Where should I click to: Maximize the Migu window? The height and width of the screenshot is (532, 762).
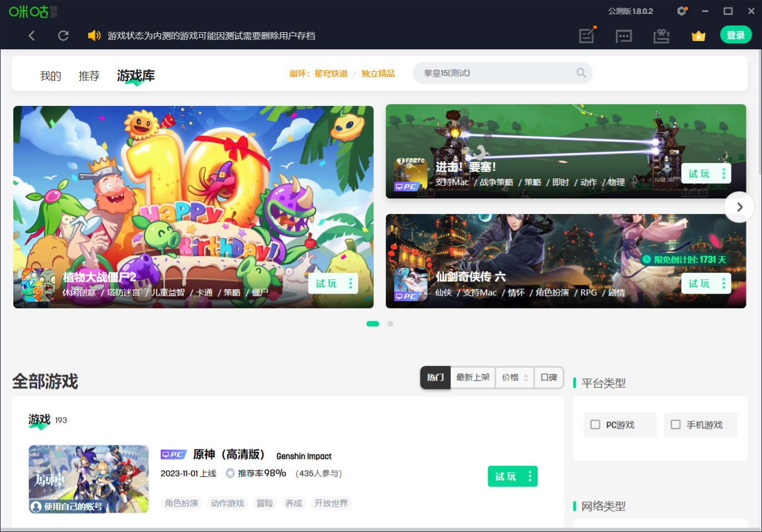(728, 11)
